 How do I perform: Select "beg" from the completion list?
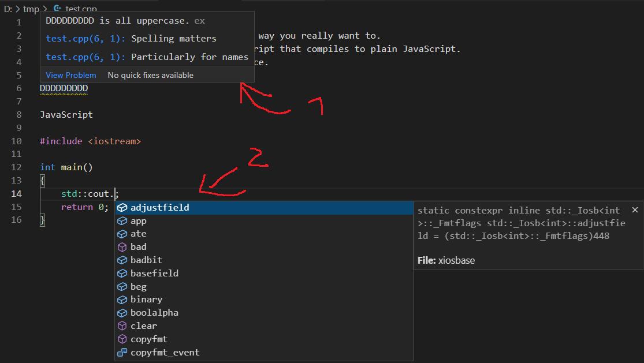[x=137, y=286]
